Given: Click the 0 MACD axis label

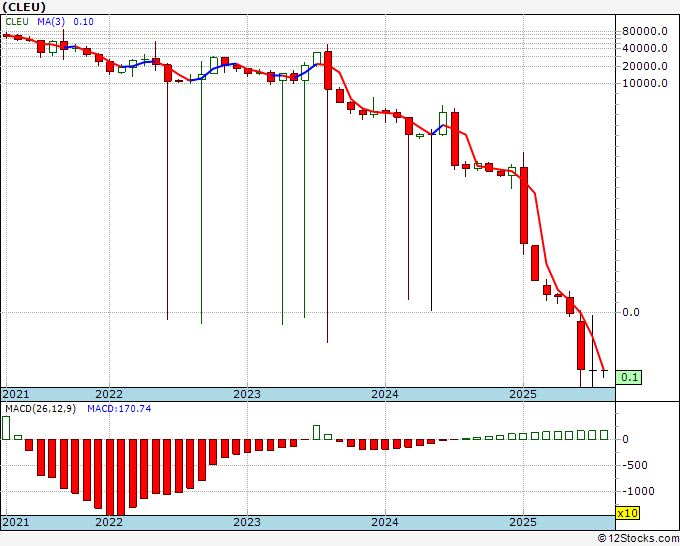Looking at the screenshot, I should click(x=625, y=439).
